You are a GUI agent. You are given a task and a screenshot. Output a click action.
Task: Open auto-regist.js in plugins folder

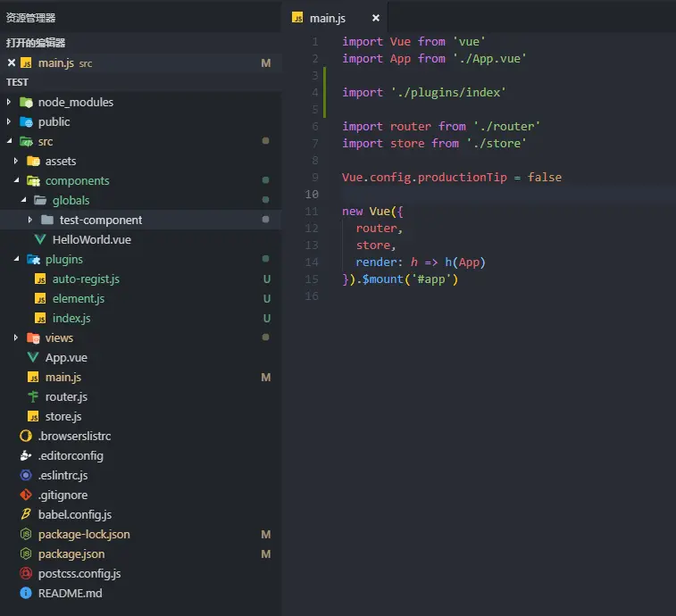(x=86, y=279)
